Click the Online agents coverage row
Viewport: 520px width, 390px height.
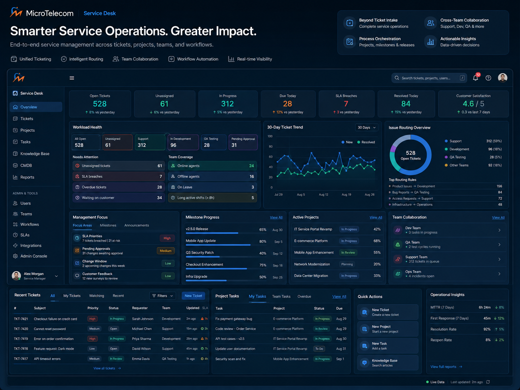coord(213,166)
